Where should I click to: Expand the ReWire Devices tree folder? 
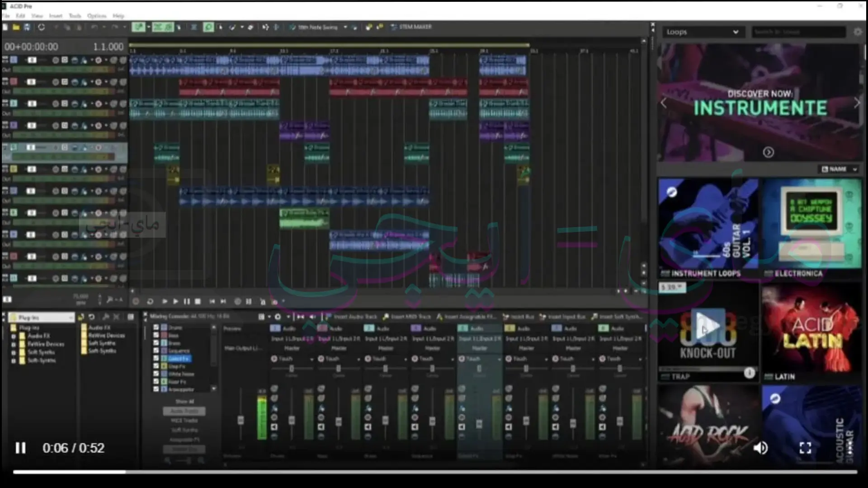point(14,344)
